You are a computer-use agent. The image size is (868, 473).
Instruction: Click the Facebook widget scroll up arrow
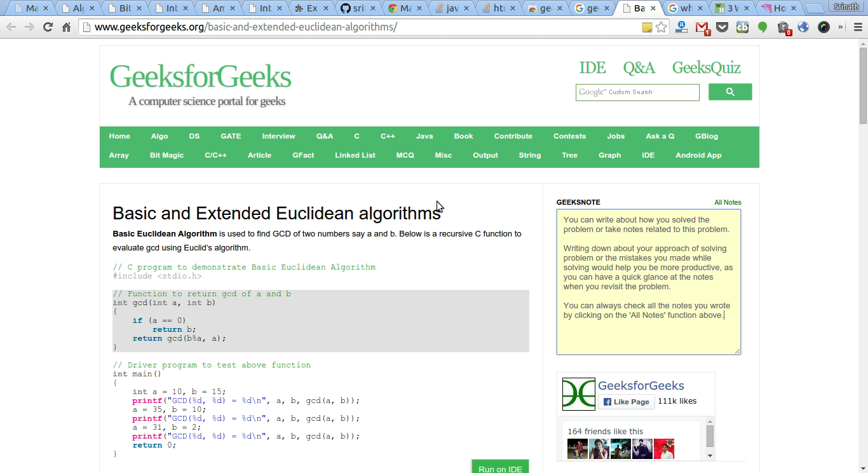point(710,422)
